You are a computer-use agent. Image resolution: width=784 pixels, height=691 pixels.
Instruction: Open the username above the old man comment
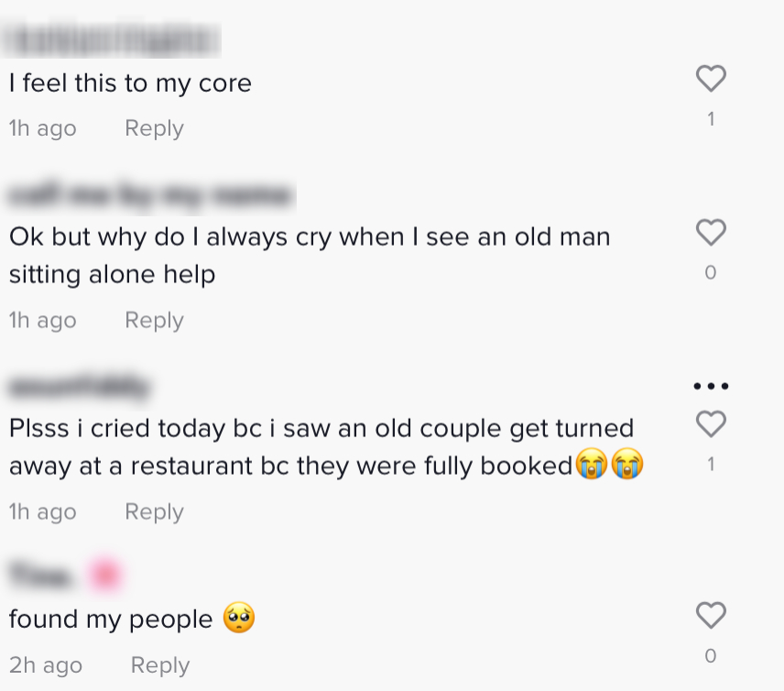(x=151, y=194)
